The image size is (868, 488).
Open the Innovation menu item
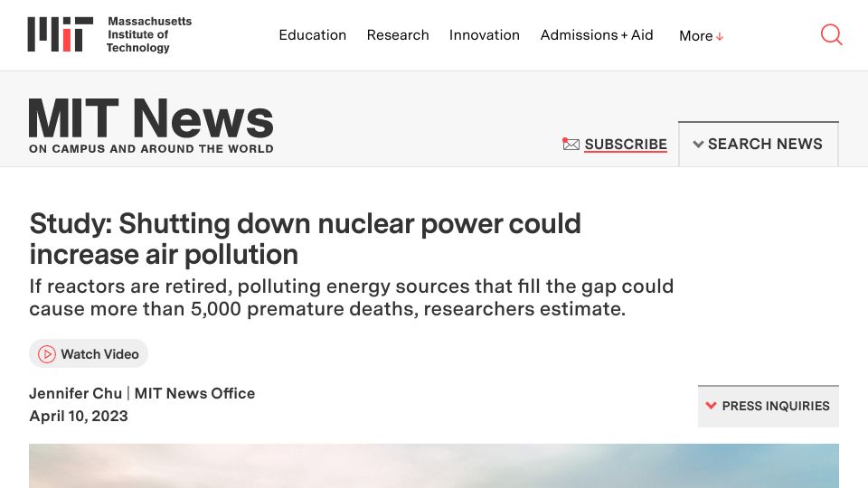point(485,35)
